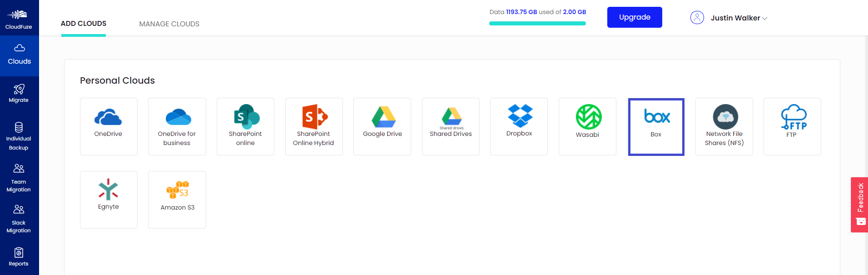Switch to the ADD CLOUDS tab
The width and height of the screenshot is (868, 275).
84,24
